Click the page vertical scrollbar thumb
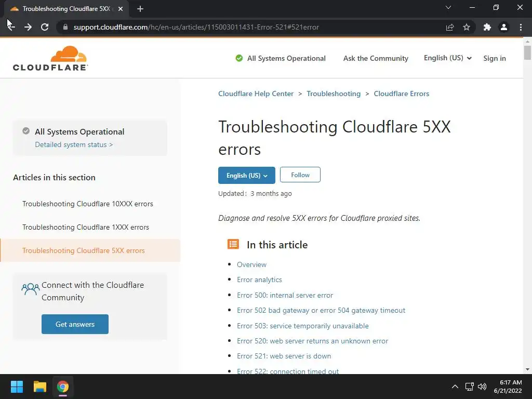 pyautogui.click(x=527, y=52)
